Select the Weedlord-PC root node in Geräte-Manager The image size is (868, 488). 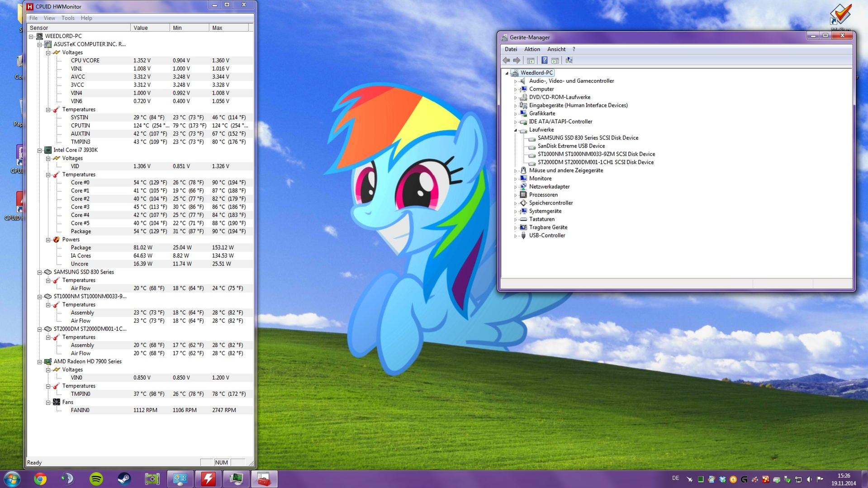tap(536, 73)
